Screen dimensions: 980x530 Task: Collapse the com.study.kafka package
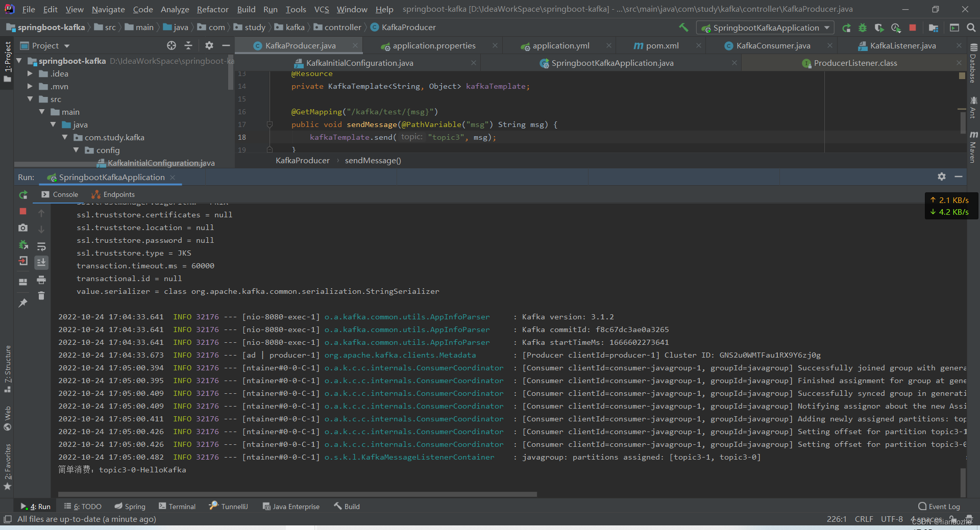point(65,137)
